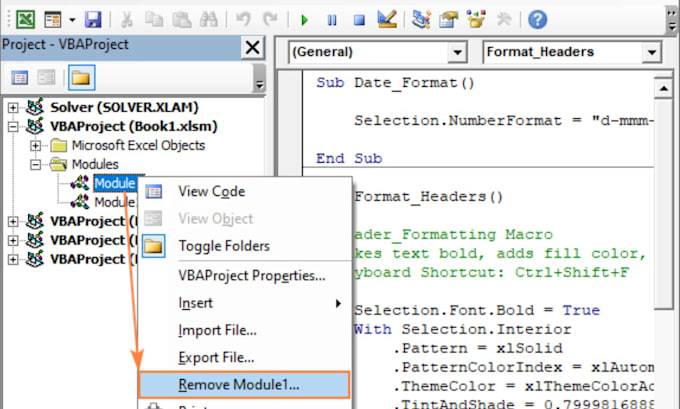Image resolution: width=680 pixels, height=409 pixels.
Task: Close the Project - VBAProject pane
Action: click(x=252, y=47)
